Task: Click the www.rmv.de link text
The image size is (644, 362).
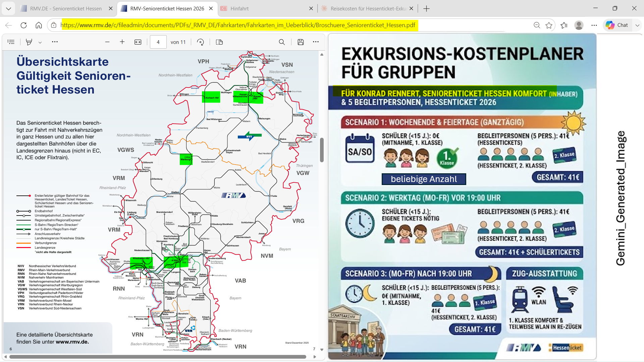Action: pos(72,342)
